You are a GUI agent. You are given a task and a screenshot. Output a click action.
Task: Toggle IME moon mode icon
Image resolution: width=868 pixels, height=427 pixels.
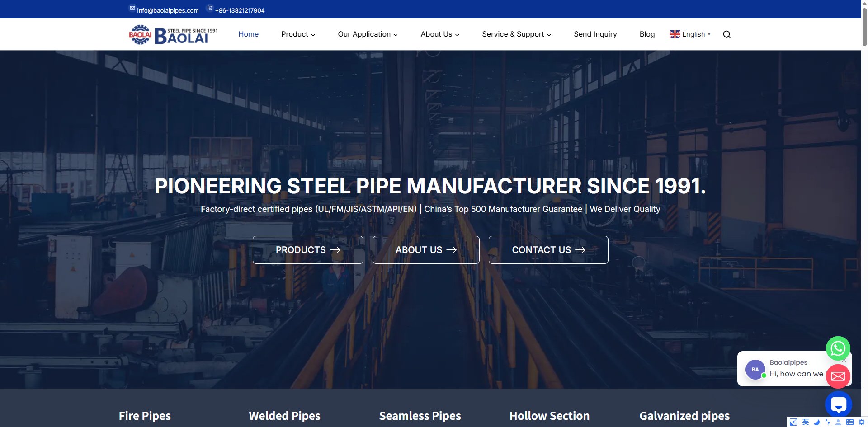(x=816, y=422)
